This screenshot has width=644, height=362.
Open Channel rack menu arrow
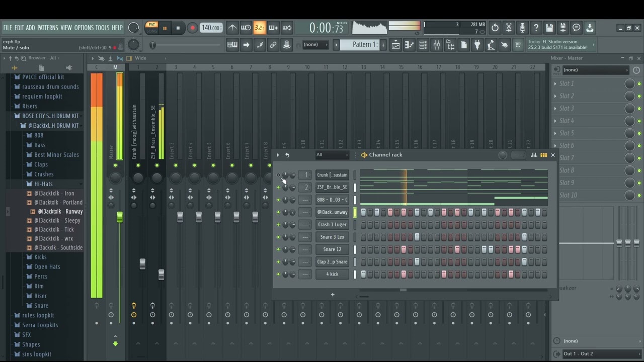pyautogui.click(x=278, y=155)
